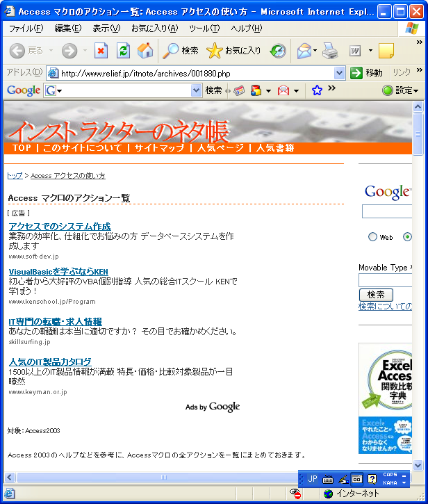Click the Edit with Word icon
The height and width of the screenshot is (504, 428).
(x=355, y=51)
